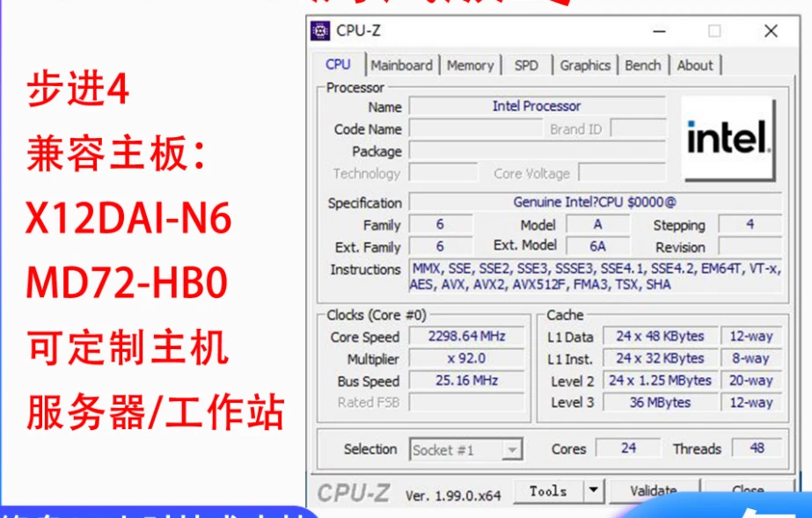Open the Bench tab

(643, 64)
